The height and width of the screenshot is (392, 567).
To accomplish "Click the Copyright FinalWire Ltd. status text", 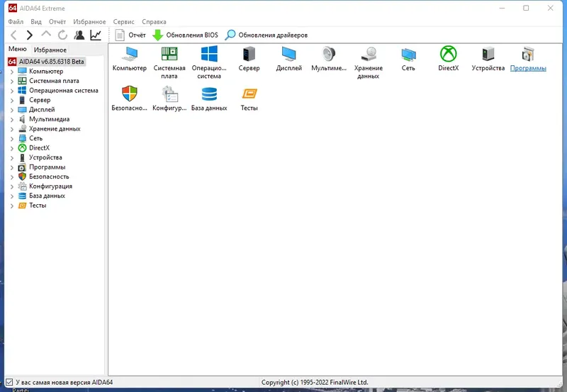I will pos(315,382).
